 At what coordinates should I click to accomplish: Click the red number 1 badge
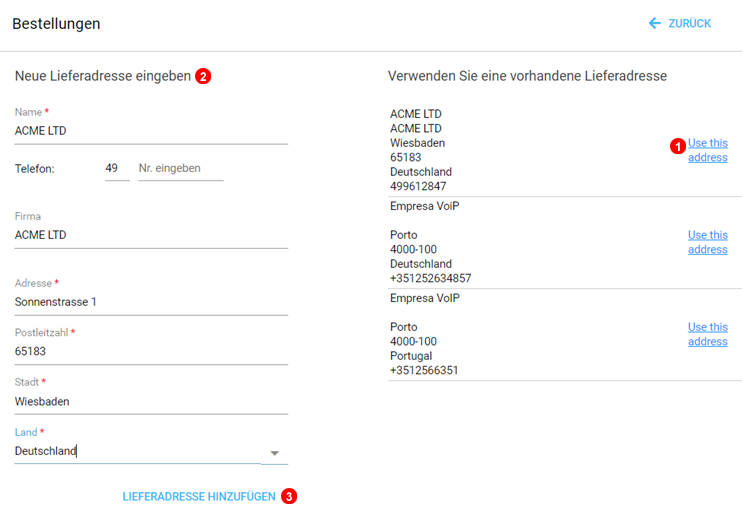[x=677, y=146]
